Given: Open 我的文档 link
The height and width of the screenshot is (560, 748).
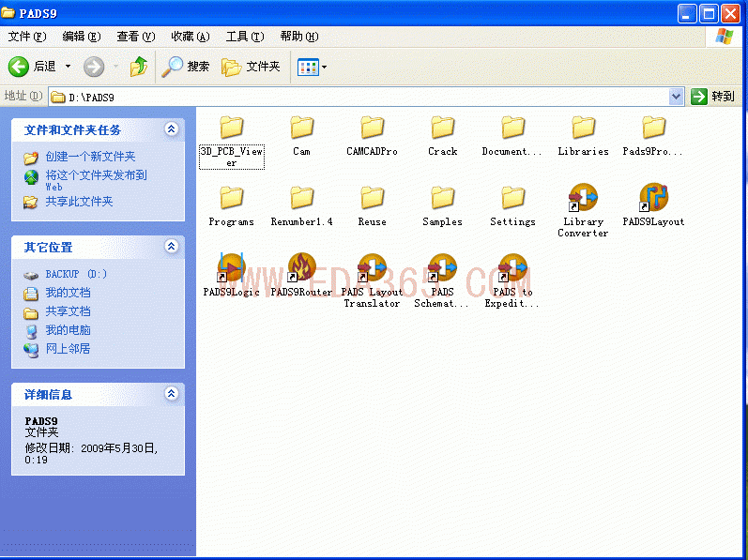Looking at the screenshot, I should pos(68,293).
